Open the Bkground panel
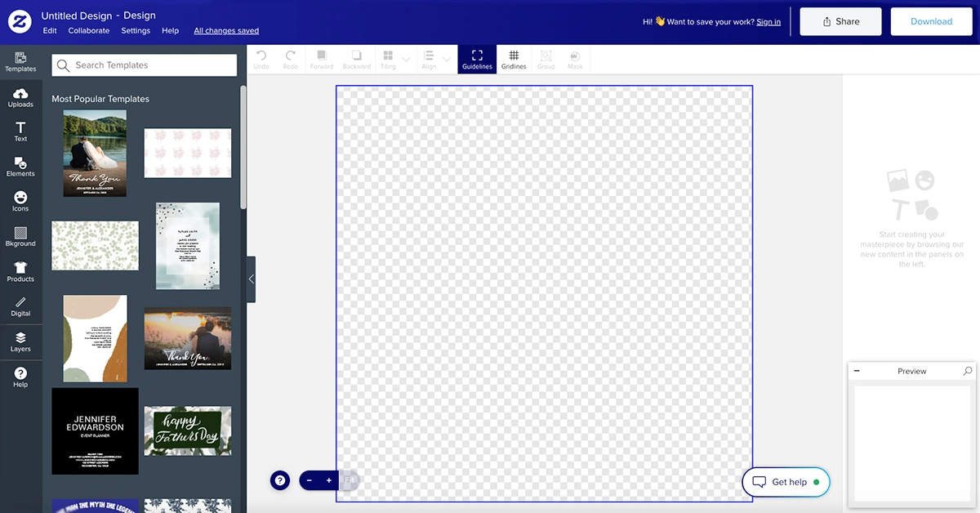The width and height of the screenshot is (980, 513). (x=20, y=237)
